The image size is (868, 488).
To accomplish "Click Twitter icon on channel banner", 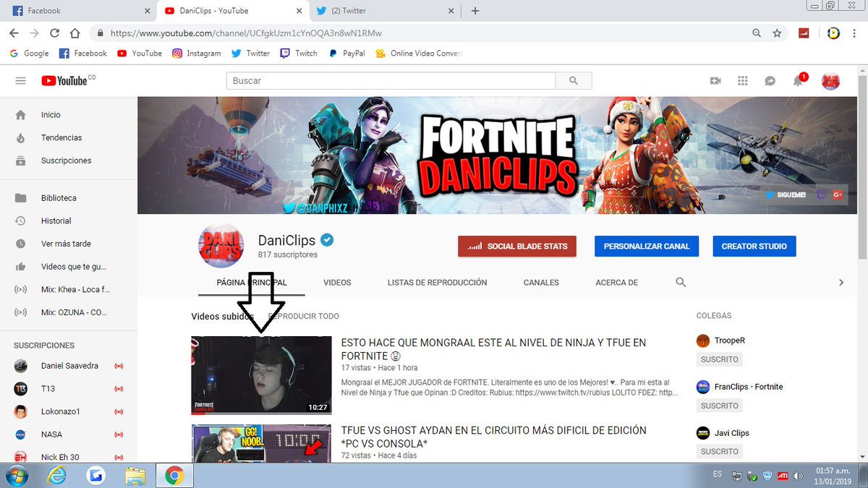I will click(770, 194).
